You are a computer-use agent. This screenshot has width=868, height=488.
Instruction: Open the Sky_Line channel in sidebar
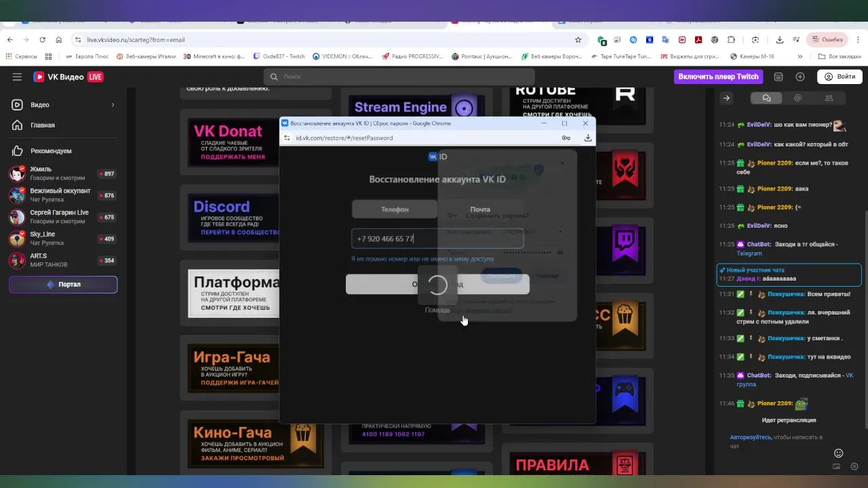pos(63,239)
